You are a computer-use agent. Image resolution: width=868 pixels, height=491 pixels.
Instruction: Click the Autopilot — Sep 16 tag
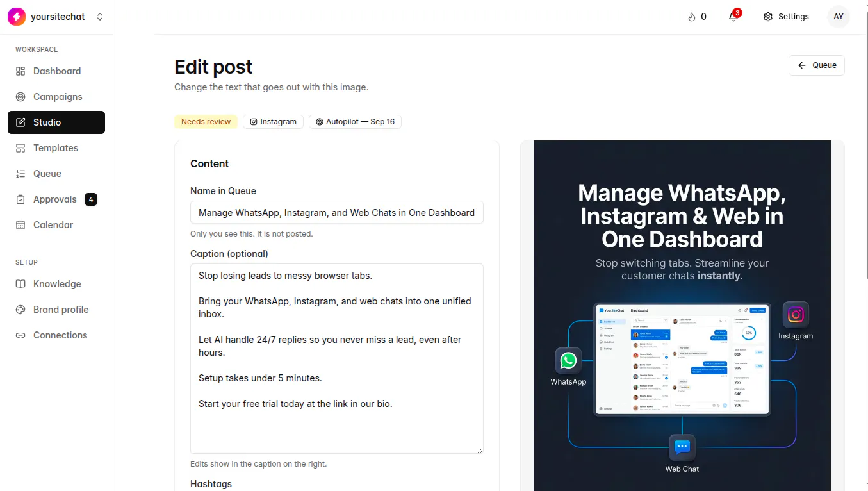click(355, 122)
